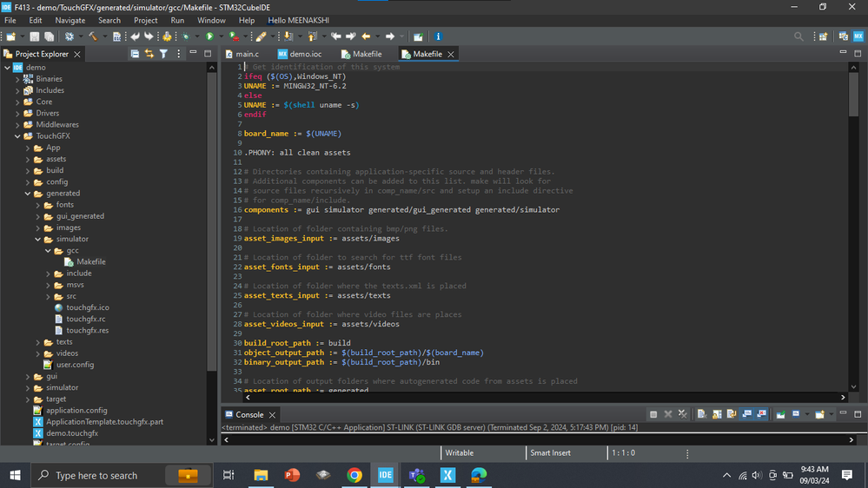Select the user.config file in the tree

pos(75,365)
